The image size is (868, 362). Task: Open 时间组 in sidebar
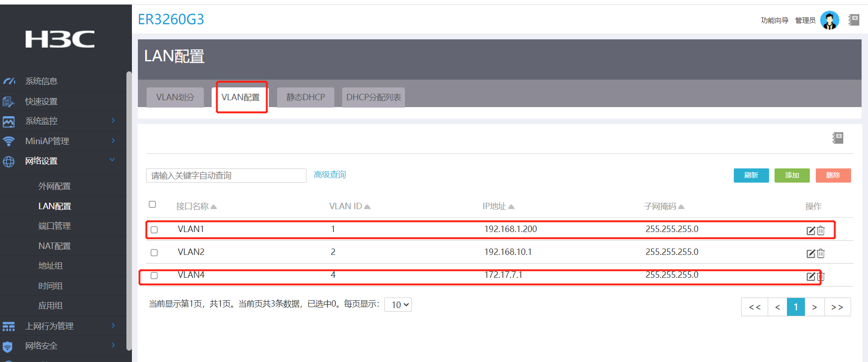[x=50, y=286]
